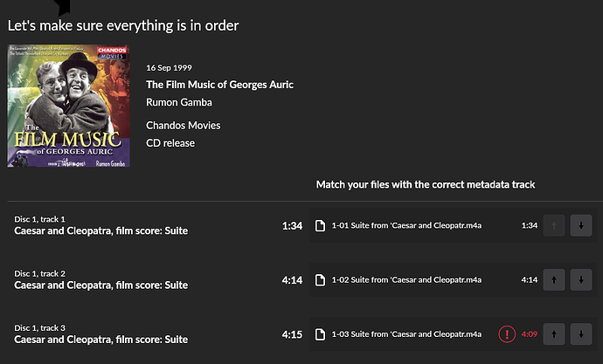Move file 1-02 up one position
603x364 pixels.
(x=554, y=280)
